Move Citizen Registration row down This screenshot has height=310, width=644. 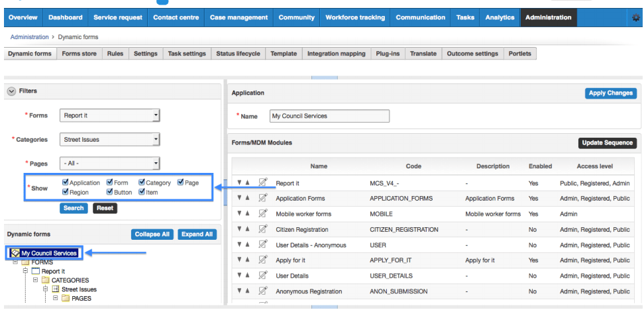239,229
